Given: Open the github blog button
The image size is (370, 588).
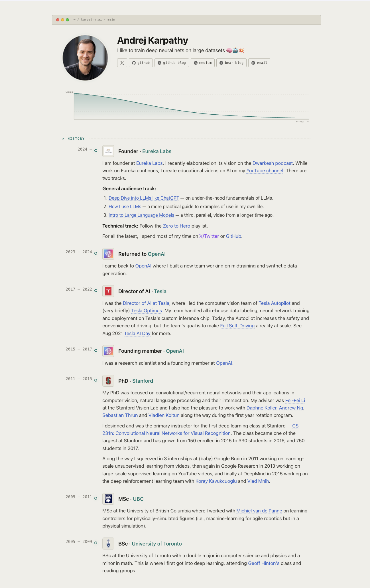Looking at the screenshot, I should coord(172,63).
